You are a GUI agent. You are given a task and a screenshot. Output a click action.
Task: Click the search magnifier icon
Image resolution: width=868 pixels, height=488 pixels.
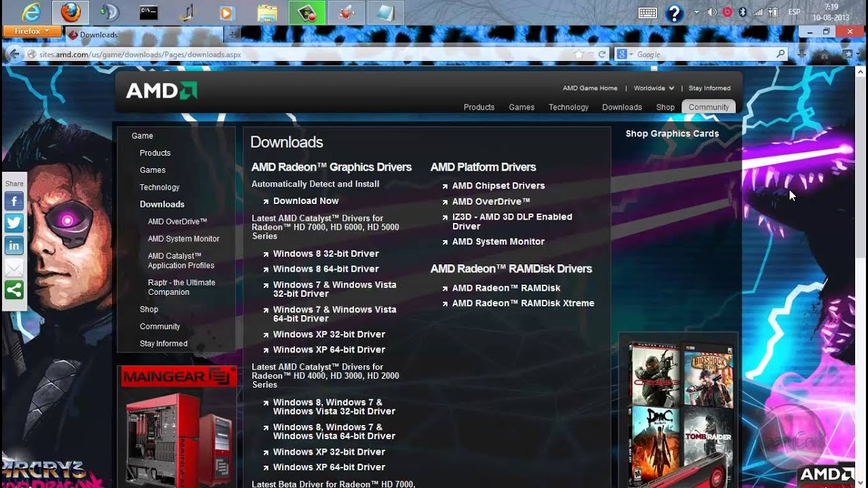click(781, 54)
